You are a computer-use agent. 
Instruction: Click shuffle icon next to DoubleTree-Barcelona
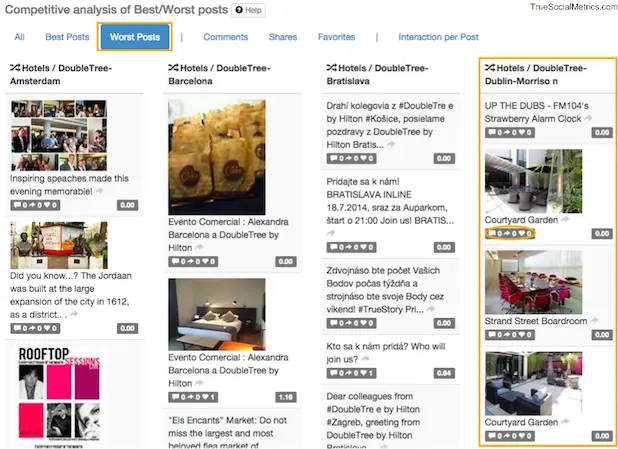pyautogui.click(x=173, y=68)
